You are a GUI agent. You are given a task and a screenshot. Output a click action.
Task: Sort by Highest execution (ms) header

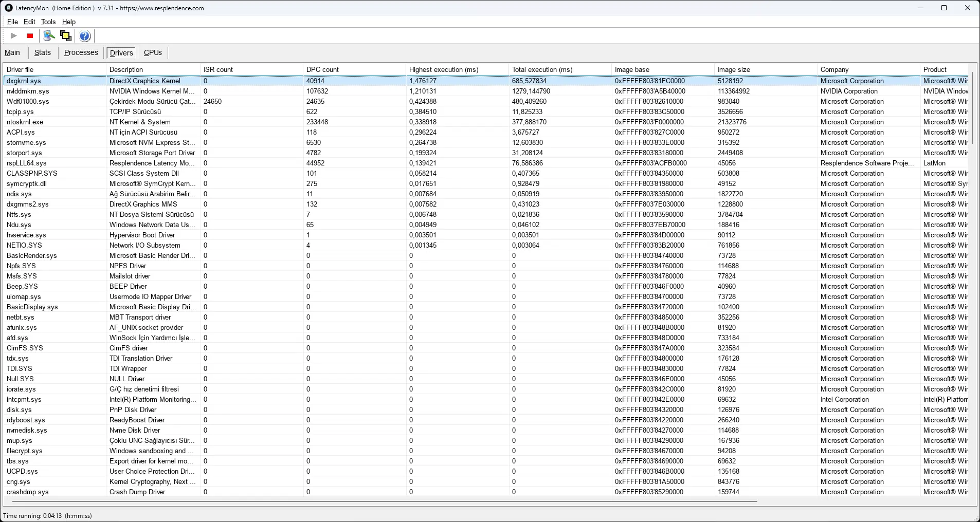click(457, 69)
